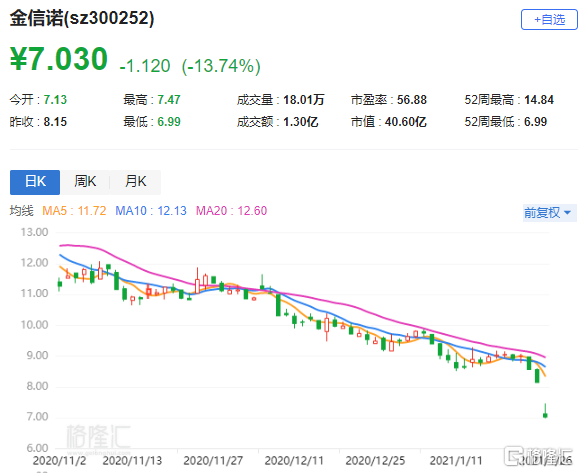Click the MA20 : 12.60 indicator label
The height and width of the screenshot is (473, 579).
231,211
